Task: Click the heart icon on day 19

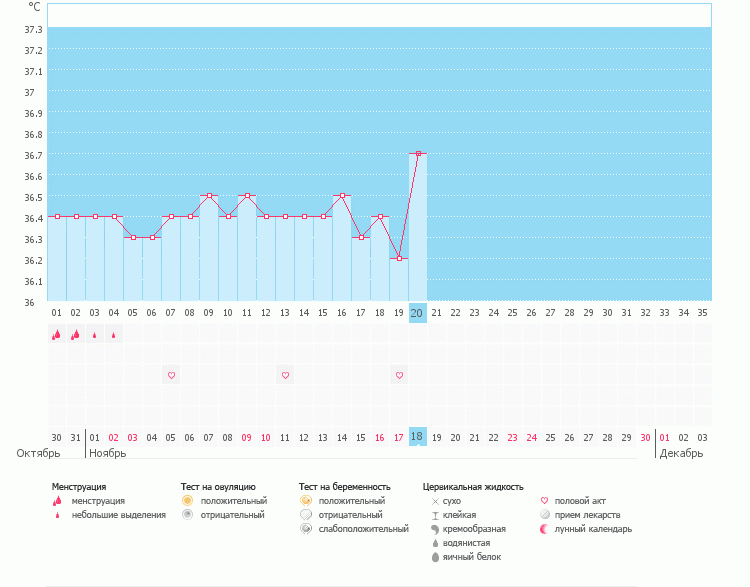Action: click(399, 375)
